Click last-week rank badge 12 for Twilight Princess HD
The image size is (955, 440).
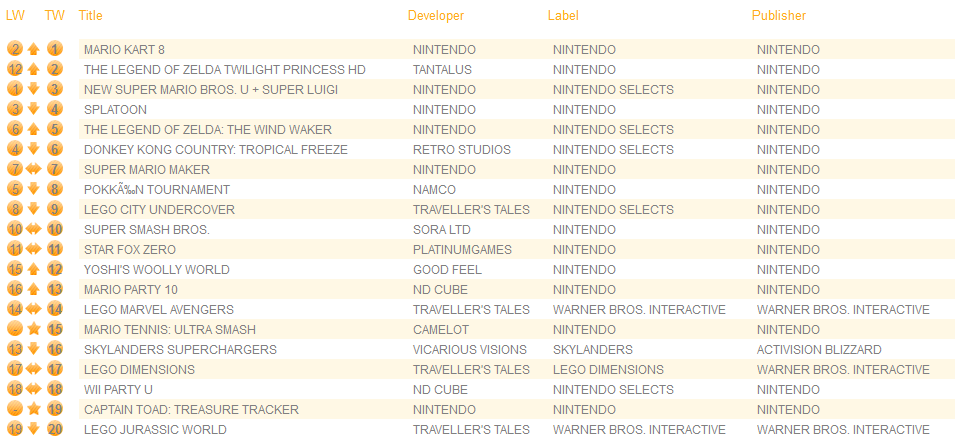15,69
